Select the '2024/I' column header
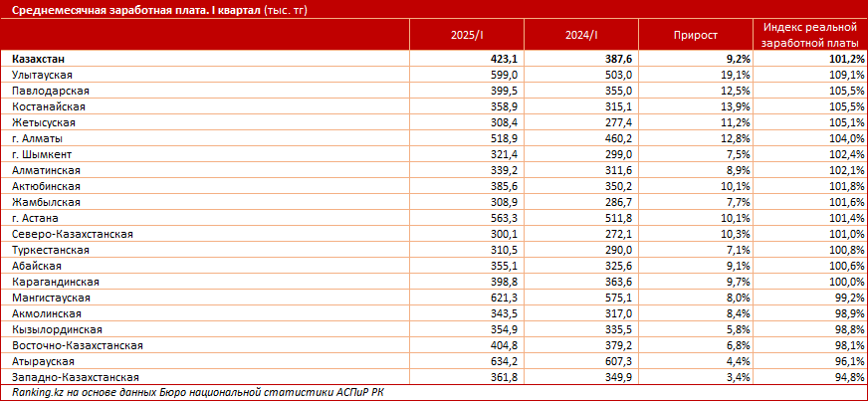The image size is (868, 401). [581, 35]
